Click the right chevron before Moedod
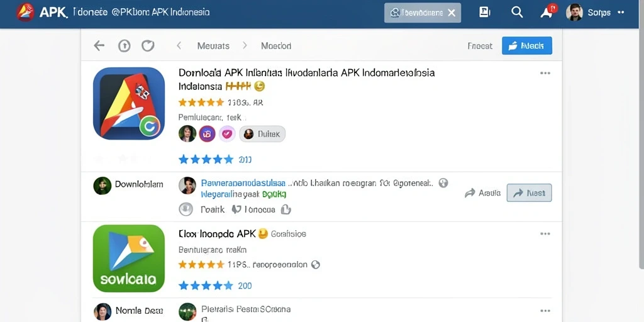644x322 pixels. tap(245, 45)
